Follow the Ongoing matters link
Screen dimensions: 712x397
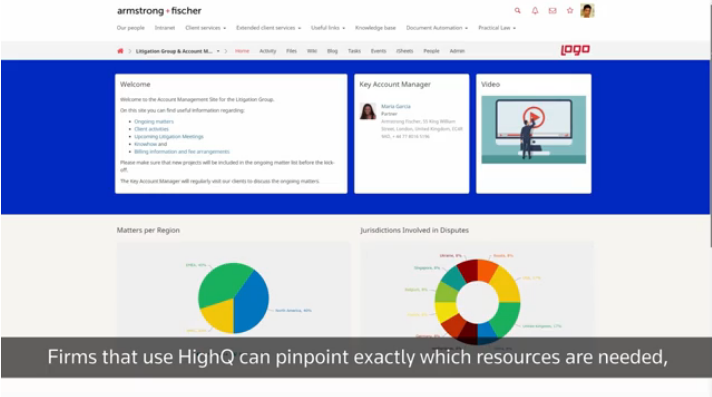click(x=154, y=121)
